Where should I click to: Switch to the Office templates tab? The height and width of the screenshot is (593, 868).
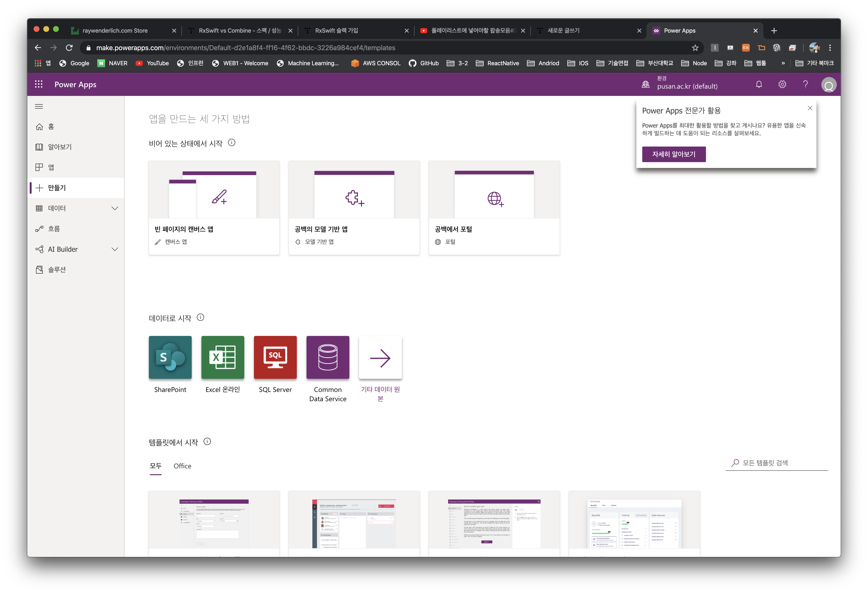click(182, 466)
